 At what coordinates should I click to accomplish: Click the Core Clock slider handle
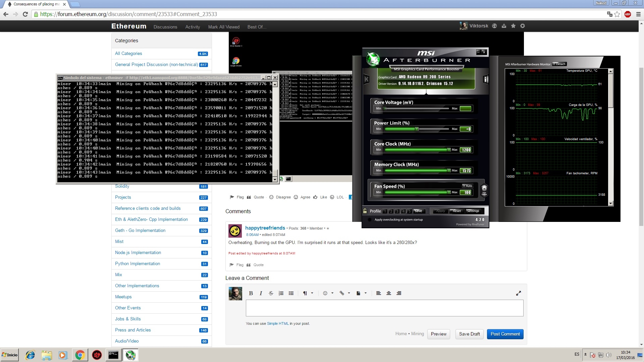point(449,149)
